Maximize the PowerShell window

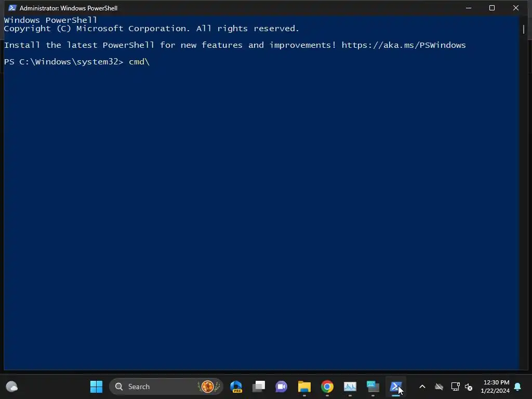coord(492,8)
